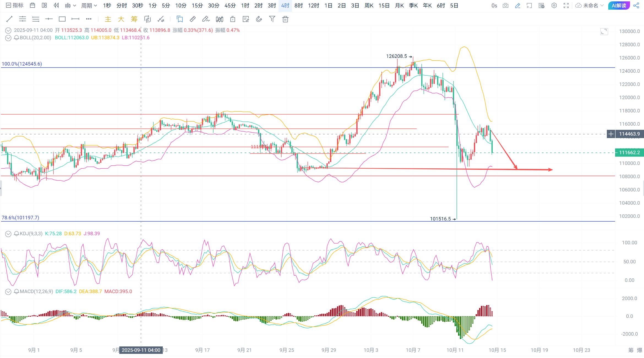Click the ruler measurement tool
Viewport: 644px width, 358px height.
pyautogui.click(x=193, y=19)
